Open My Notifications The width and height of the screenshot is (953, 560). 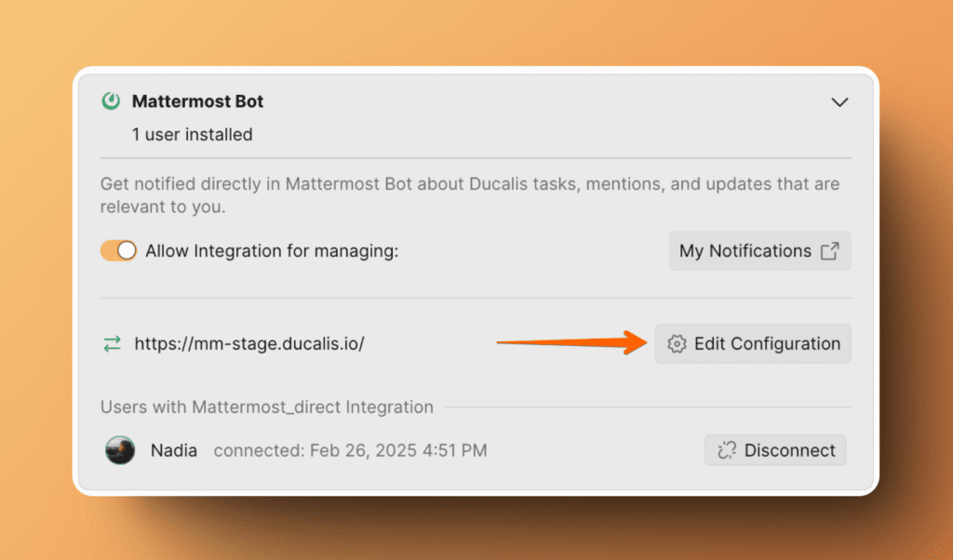click(745, 251)
